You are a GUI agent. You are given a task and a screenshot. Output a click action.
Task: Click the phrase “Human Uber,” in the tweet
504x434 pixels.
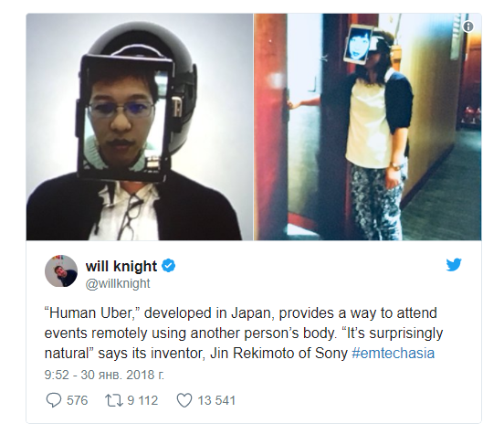pos(92,313)
